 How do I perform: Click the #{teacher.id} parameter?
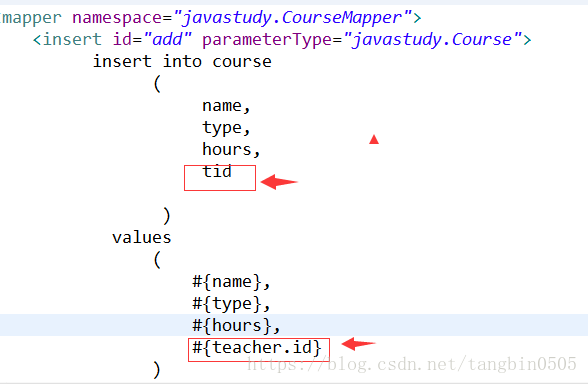(257, 348)
